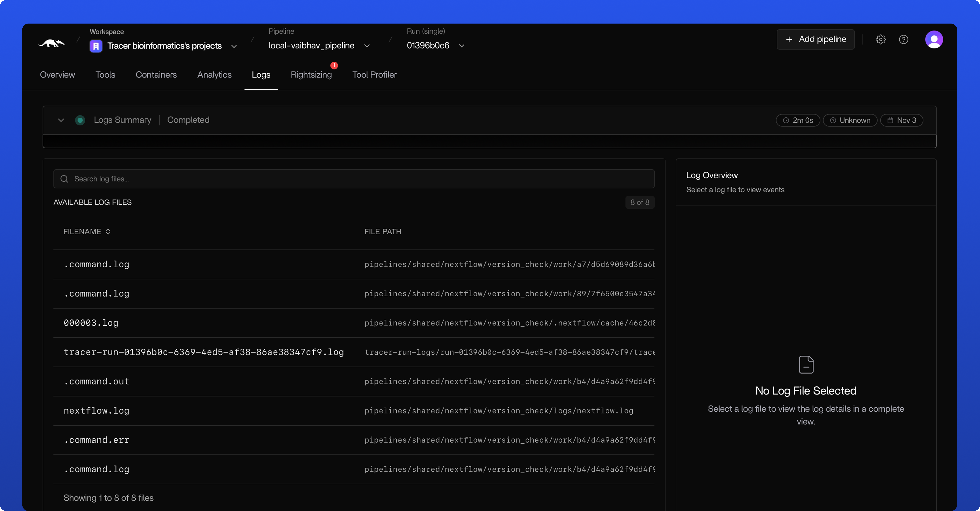Click the 2m 0s duration clock badge

(798, 120)
